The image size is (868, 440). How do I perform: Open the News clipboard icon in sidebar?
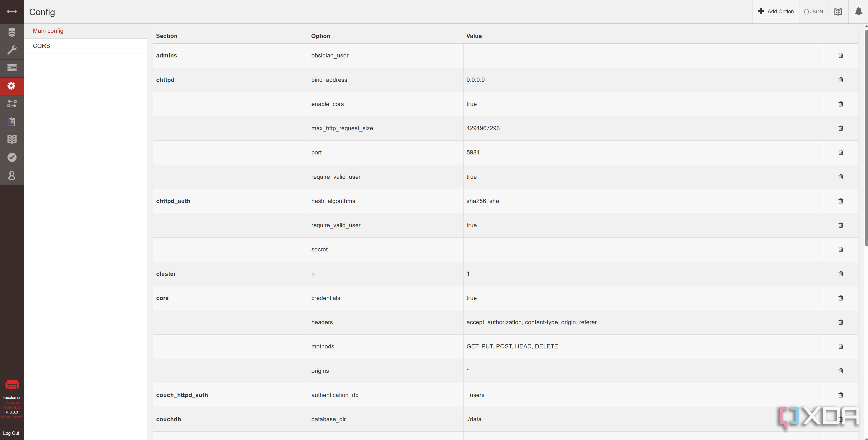[12, 122]
